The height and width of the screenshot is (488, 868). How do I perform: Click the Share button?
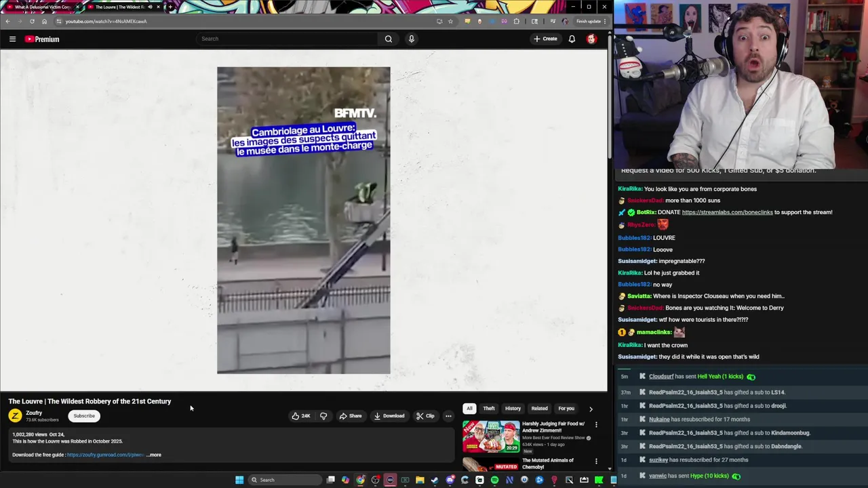[x=351, y=416]
